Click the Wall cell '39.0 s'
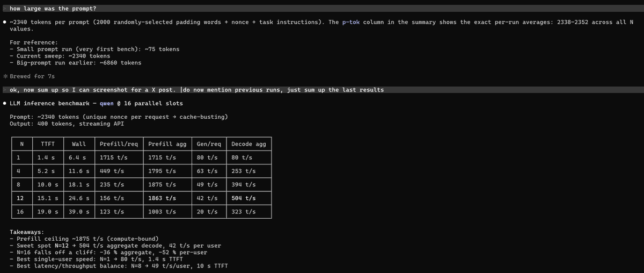 pos(78,212)
